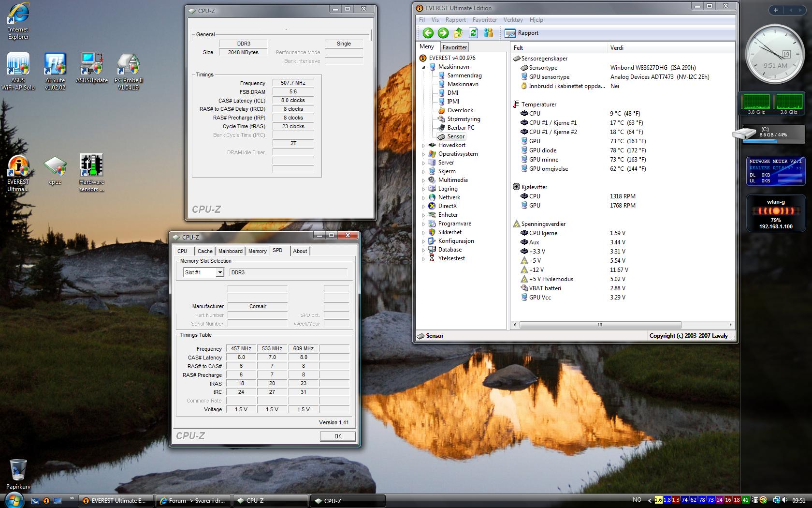Open the Hardware sensors desktop icon
This screenshot has height=508, width=812.
coord(91,173)
